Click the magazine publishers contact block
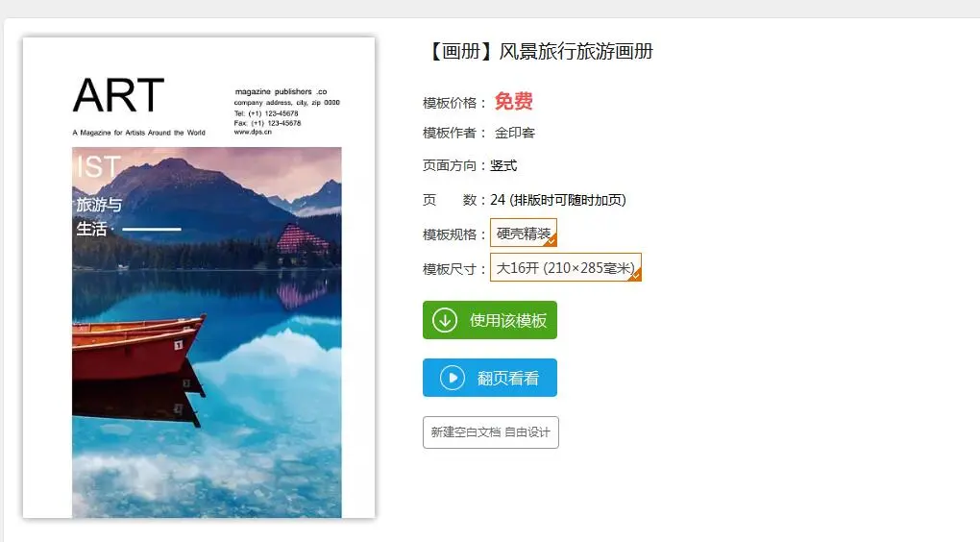This screenshot has height=542, width=980. click(x=287, y=111)
